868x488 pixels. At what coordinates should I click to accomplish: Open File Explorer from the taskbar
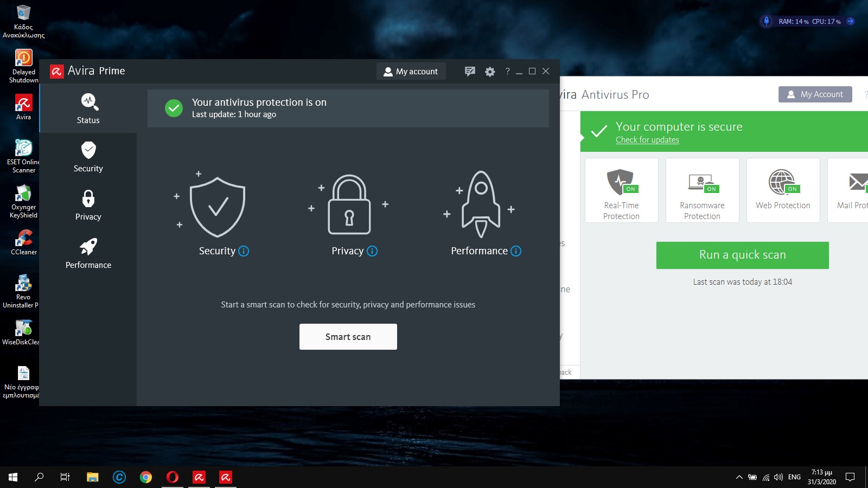pyautogui.click(x=92, y=477)
